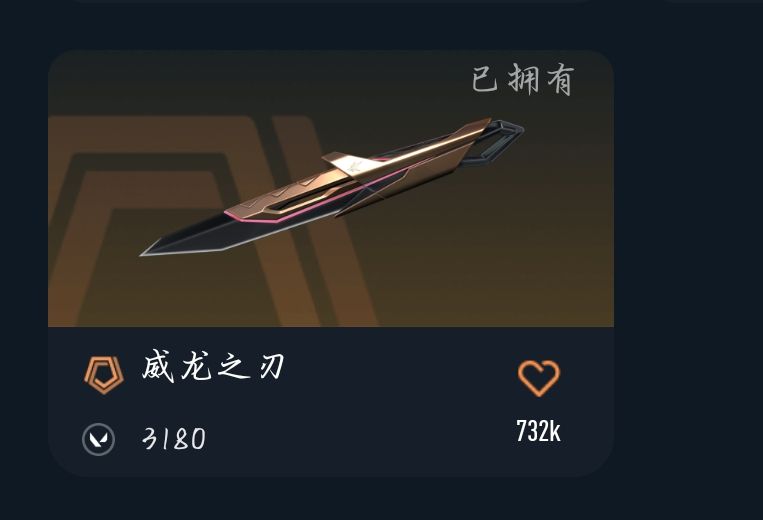This screenshot has height=520, width=763.
Task: Like the skin with the heart icon
Action: (x=539, y=378)
